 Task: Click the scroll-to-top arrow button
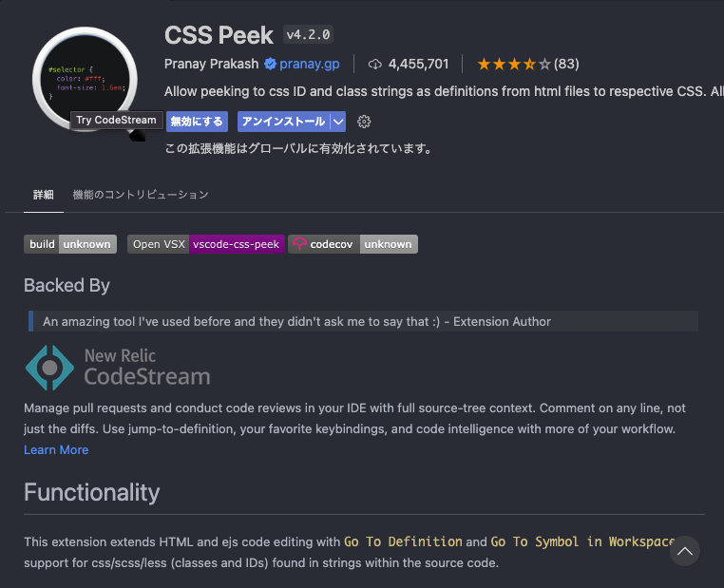(x=685, y=551)
